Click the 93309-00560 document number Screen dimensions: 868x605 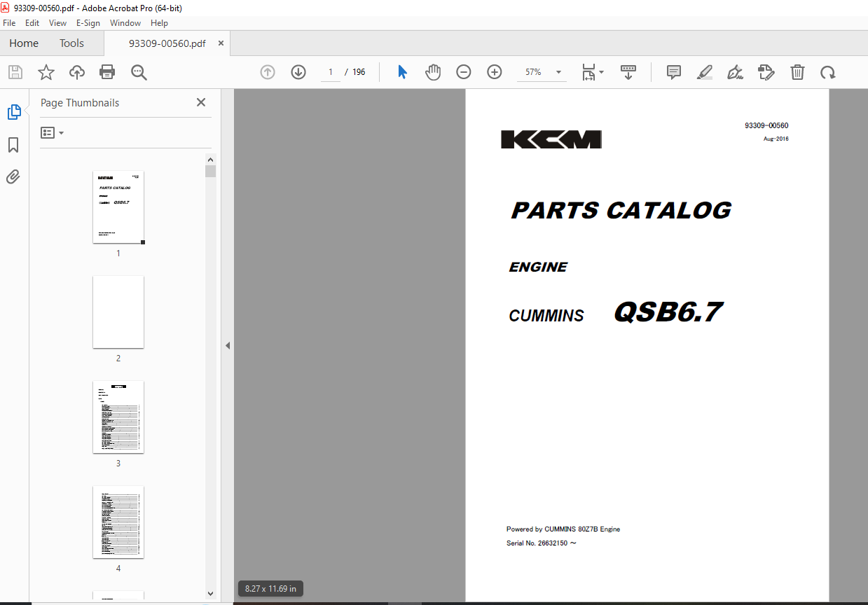[x=766, y=126]
